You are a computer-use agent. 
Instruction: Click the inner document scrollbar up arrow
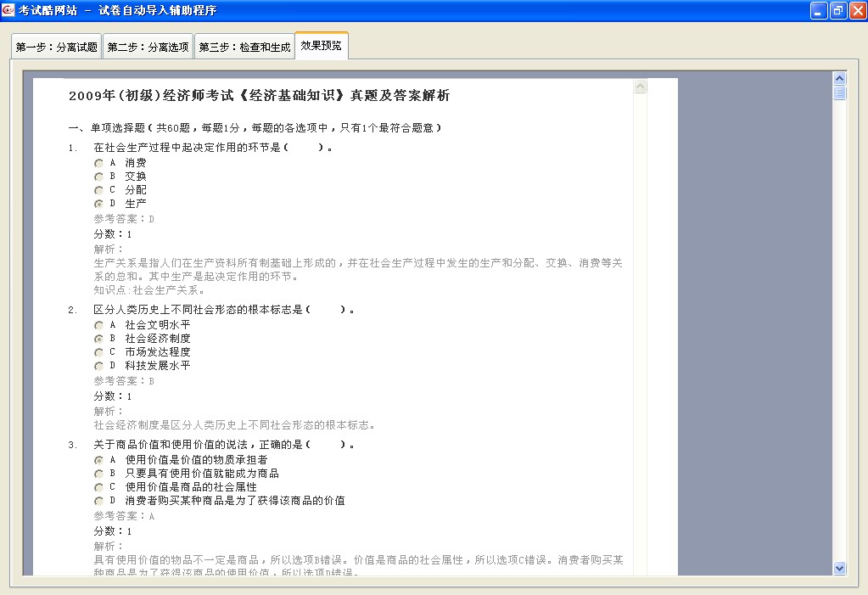point(641,86)
